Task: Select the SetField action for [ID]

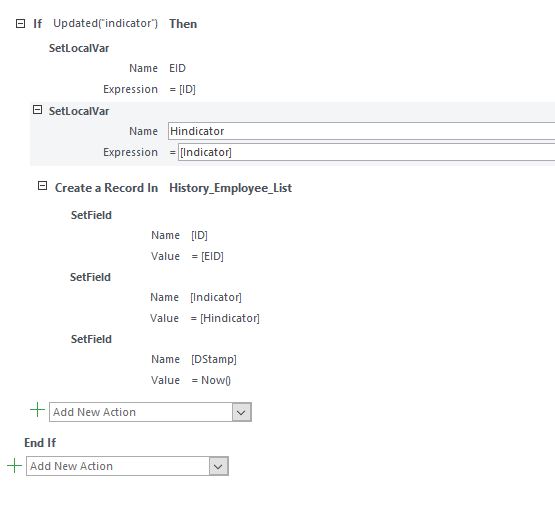Action: coord(91,215)
